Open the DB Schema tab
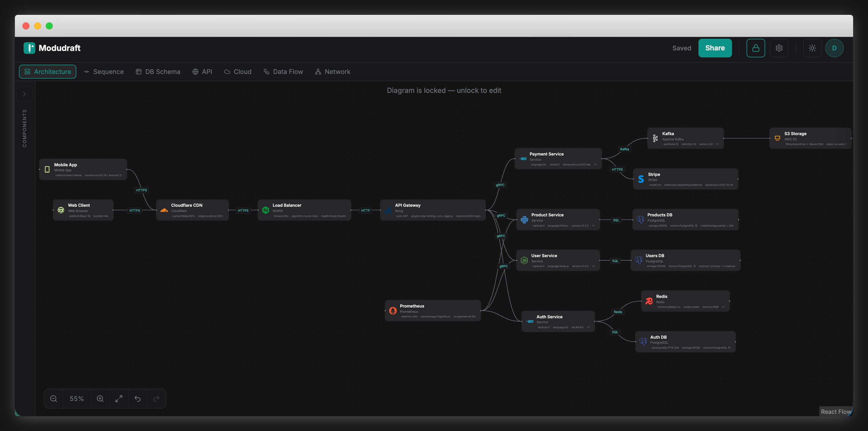Image resolution: width=868 pixels, height=431 pixels. point(158,71)
